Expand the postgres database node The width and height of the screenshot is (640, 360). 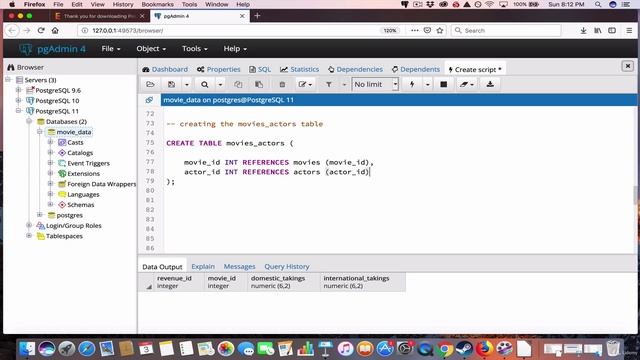(40, 215)
